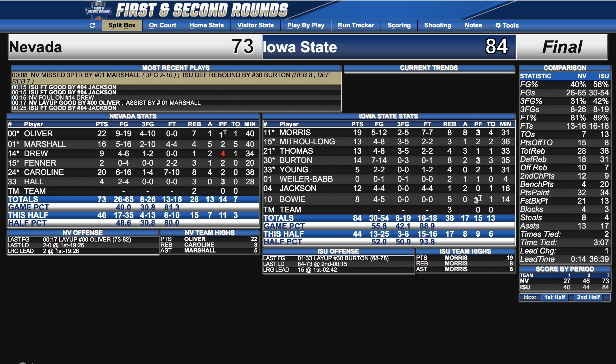
Task: Select the WEILER-BABB player row
Action: click(x=389, y=179)
